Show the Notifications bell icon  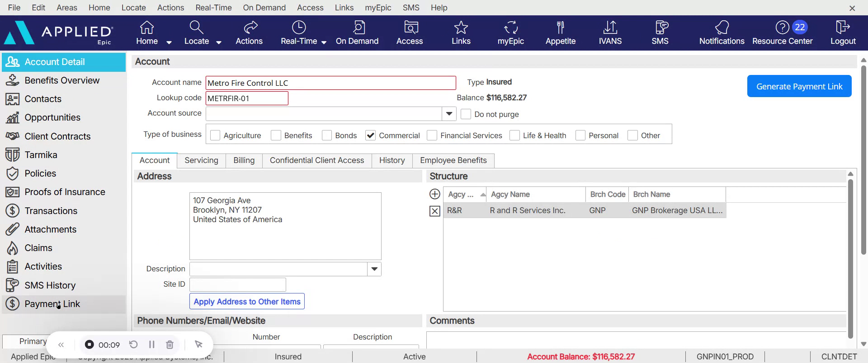[722, 33]
